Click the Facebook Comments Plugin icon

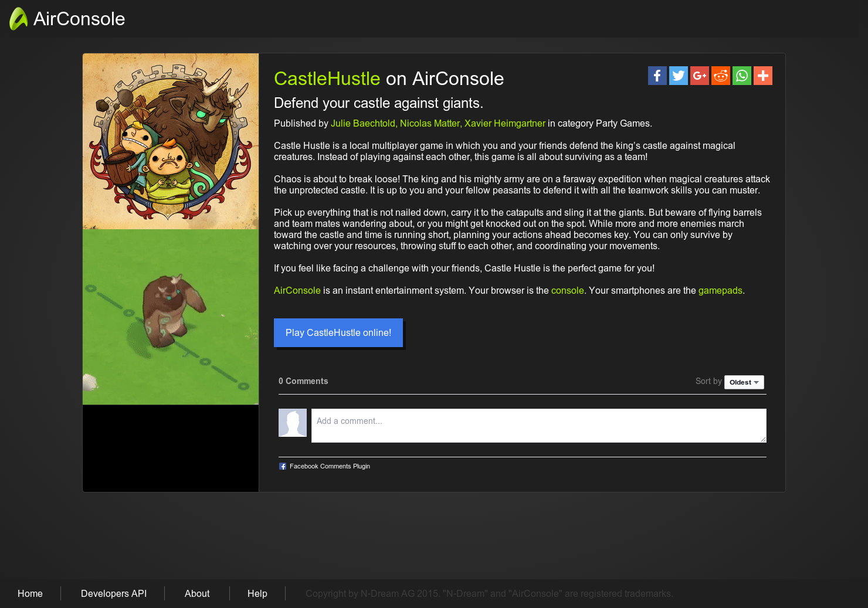click(x=283, y=467)
